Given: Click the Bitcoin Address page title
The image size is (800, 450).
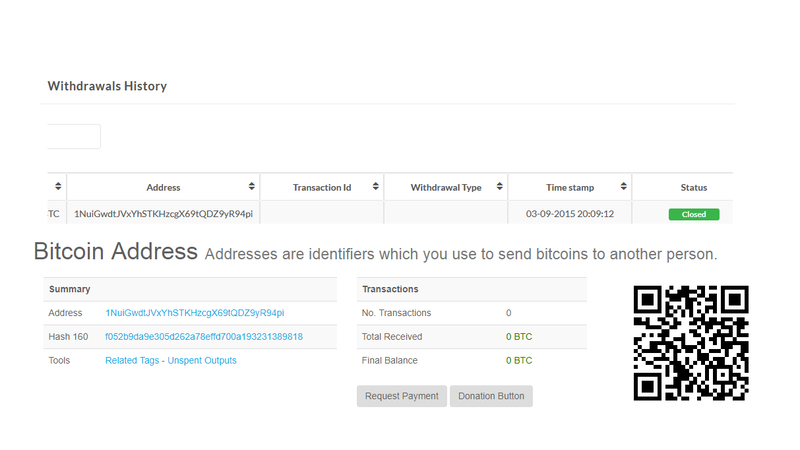Looking at the screenshot, I should (x=116, y=252).
